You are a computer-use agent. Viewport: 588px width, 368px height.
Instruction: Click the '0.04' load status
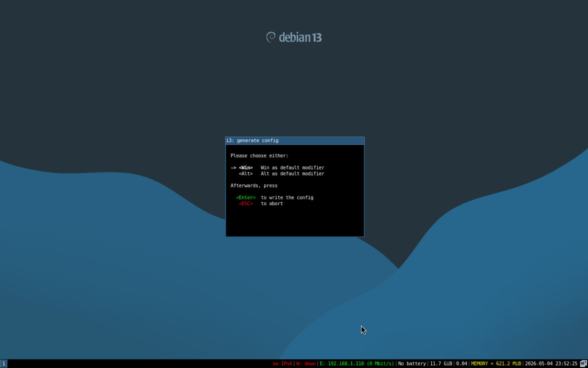(461, 364)
